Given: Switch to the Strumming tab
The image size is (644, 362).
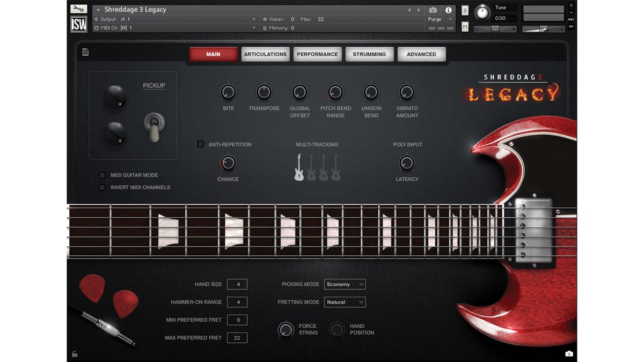Looking at the screenshot, I should point(369,54).
